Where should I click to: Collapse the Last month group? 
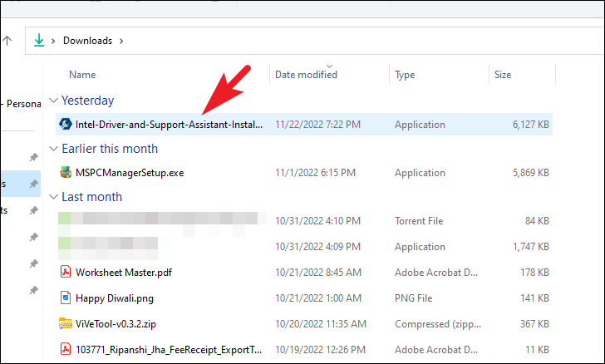pyautogui.click(x=53, y=197)
